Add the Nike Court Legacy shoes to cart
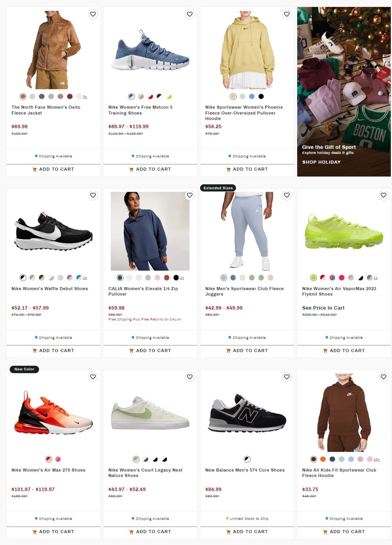This screenshot has height=545, width=392. tap(150, 532)
